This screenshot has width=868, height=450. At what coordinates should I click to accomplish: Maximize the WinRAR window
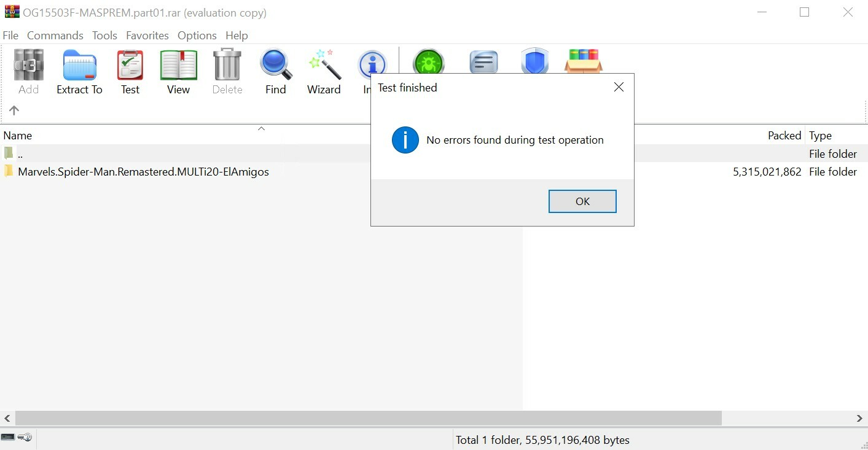804,12
